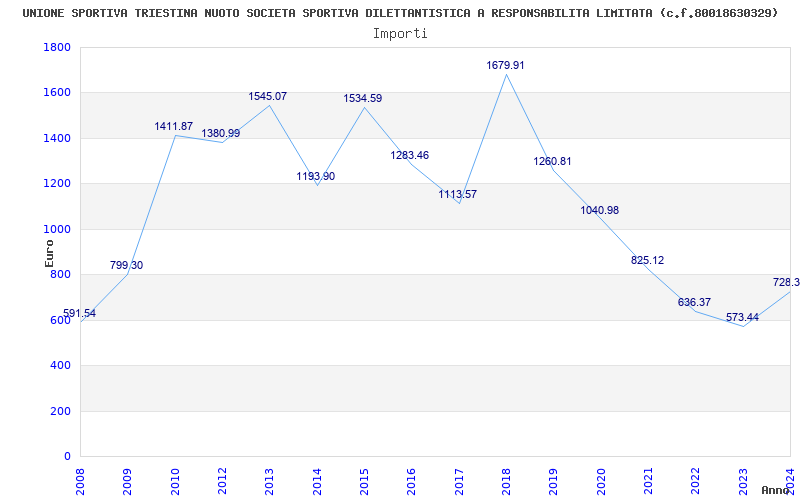The height and width of the screenshot is (500, 800).
Task: Select the 1040.98 data label
Action: [x=599, y=210]
